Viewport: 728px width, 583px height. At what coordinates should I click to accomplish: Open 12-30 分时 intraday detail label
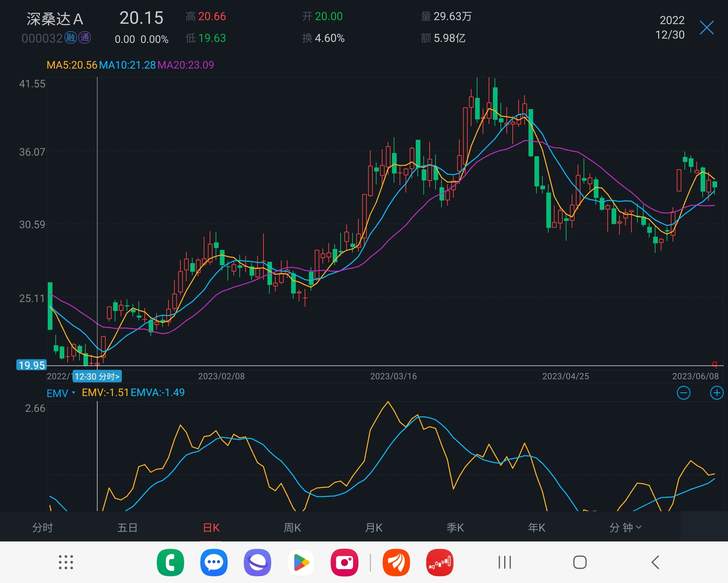[x=97, y=376]
